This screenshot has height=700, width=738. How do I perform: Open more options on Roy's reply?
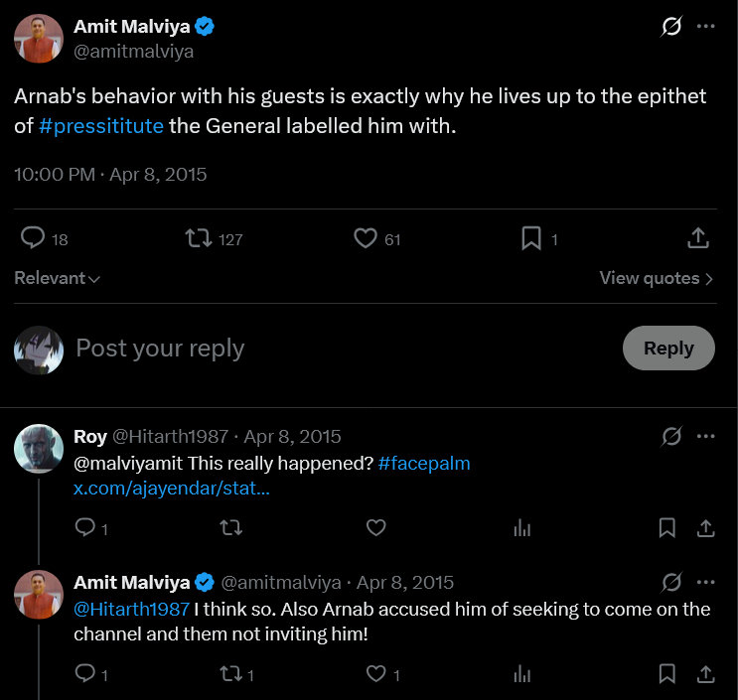[x=705, y=436]
